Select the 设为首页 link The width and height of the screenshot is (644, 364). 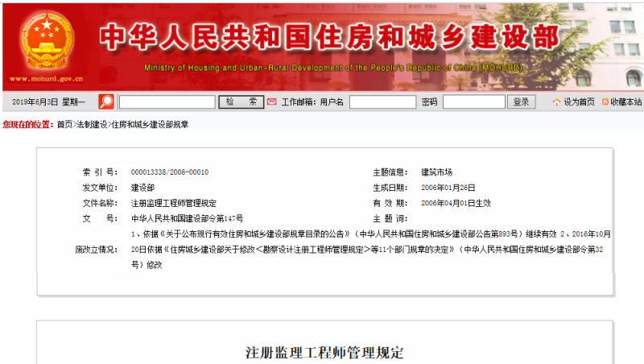(x=579, y=102)
